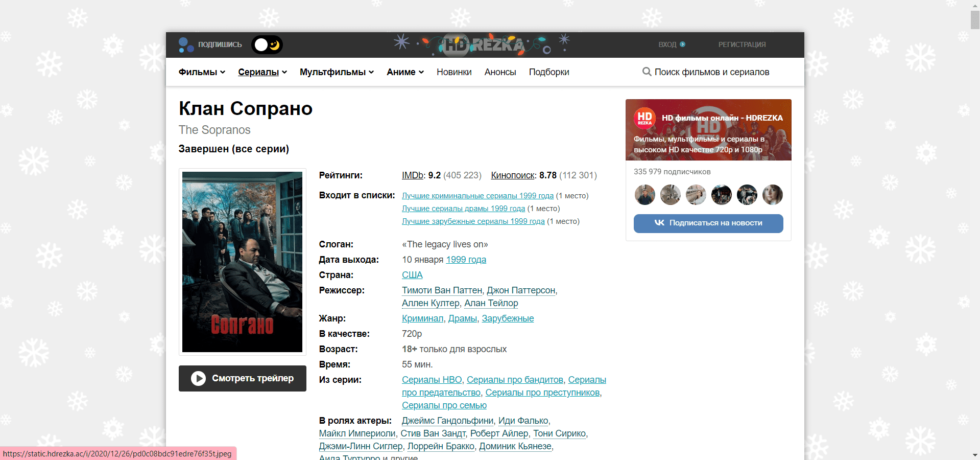980x460 pixels.
Task: Expand the Мультфильмы dropdown menu
Action: (337, 72)
